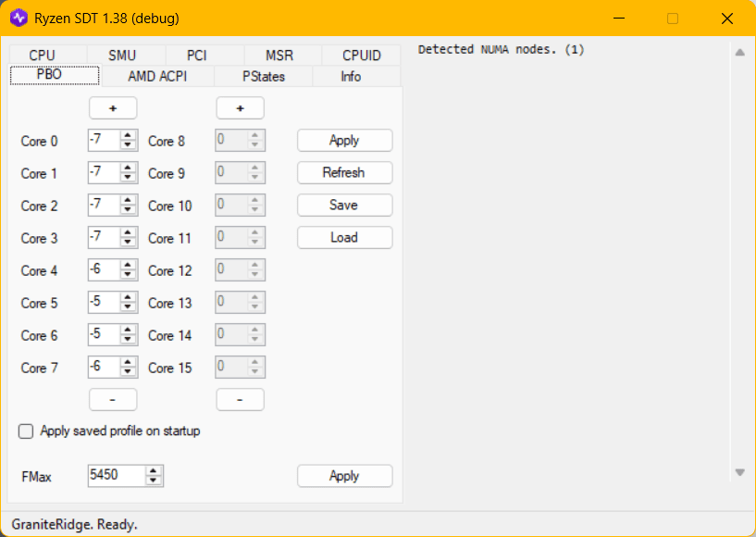
Task: Open the CPUID tab
Action: pos(362,56)
